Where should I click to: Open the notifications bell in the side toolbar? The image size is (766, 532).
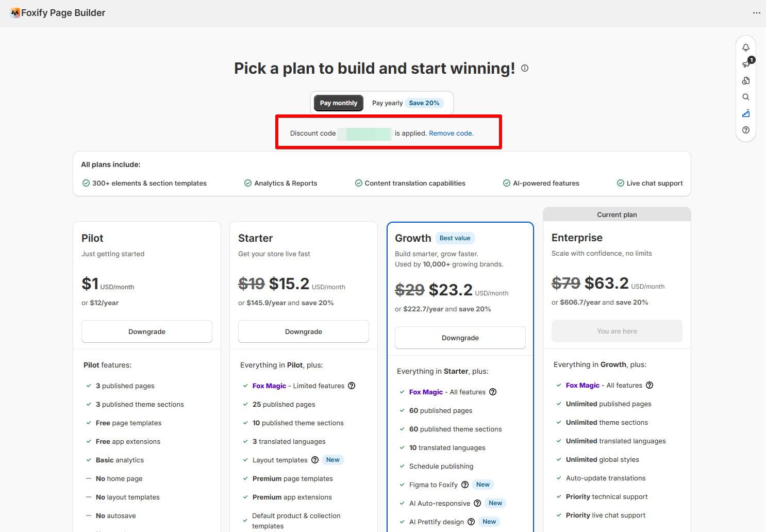coord(746,47)
